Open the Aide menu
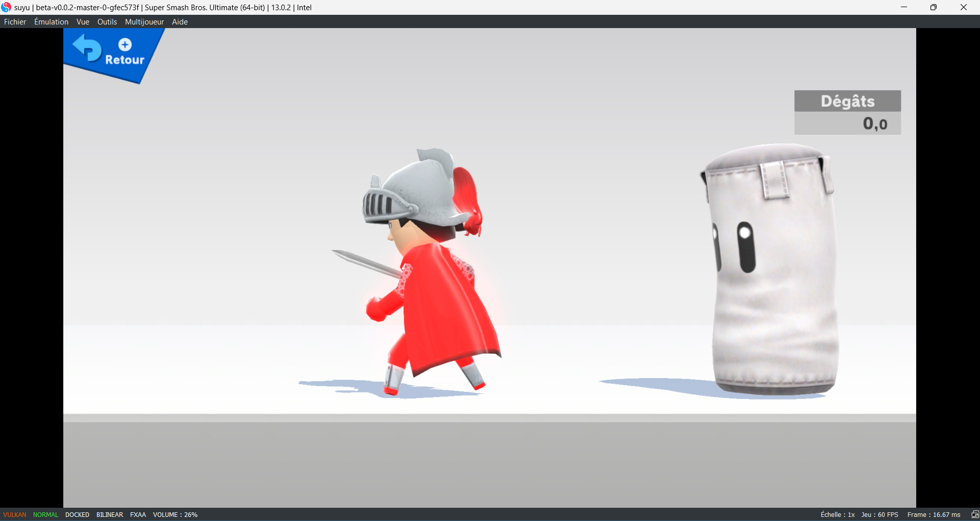This screenshot has width=980, height=521. (x=180, y=21)
